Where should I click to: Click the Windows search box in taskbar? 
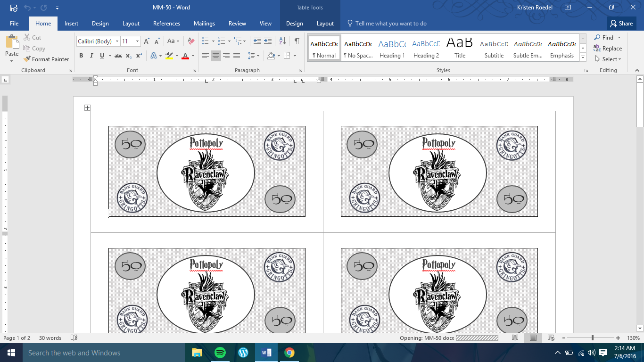coord(104,353)
